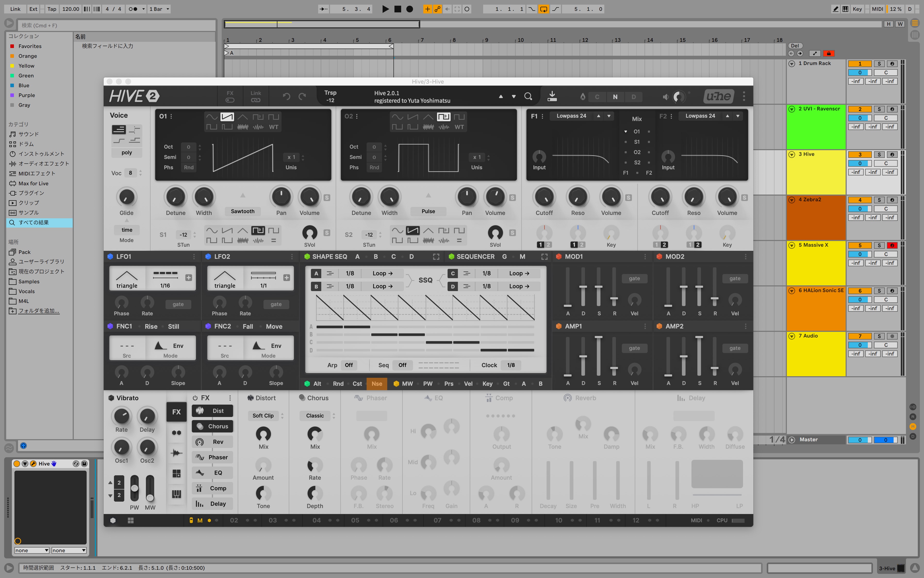Expand the Shape Seq fullscreen icon

tap(436, 257)
